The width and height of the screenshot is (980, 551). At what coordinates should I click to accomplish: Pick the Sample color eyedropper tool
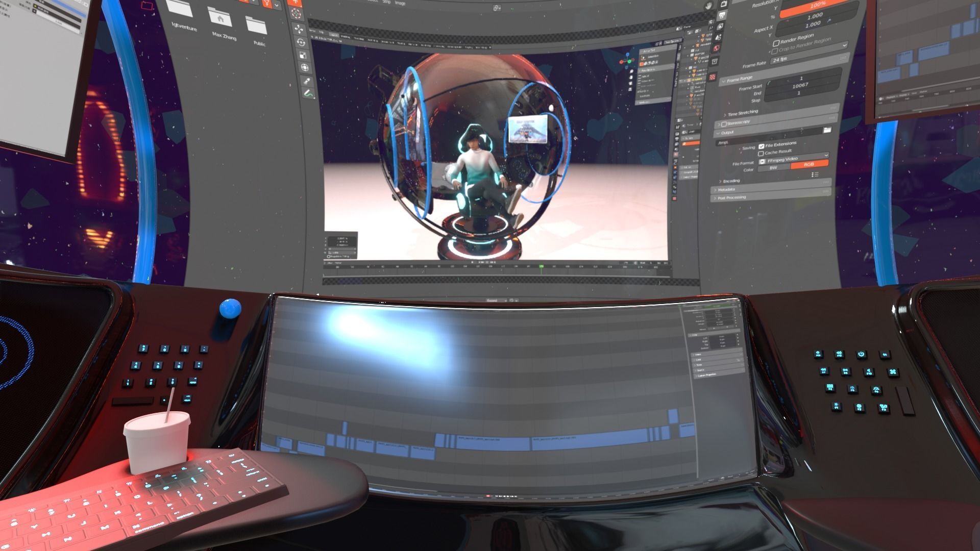[x=307, y=81]
